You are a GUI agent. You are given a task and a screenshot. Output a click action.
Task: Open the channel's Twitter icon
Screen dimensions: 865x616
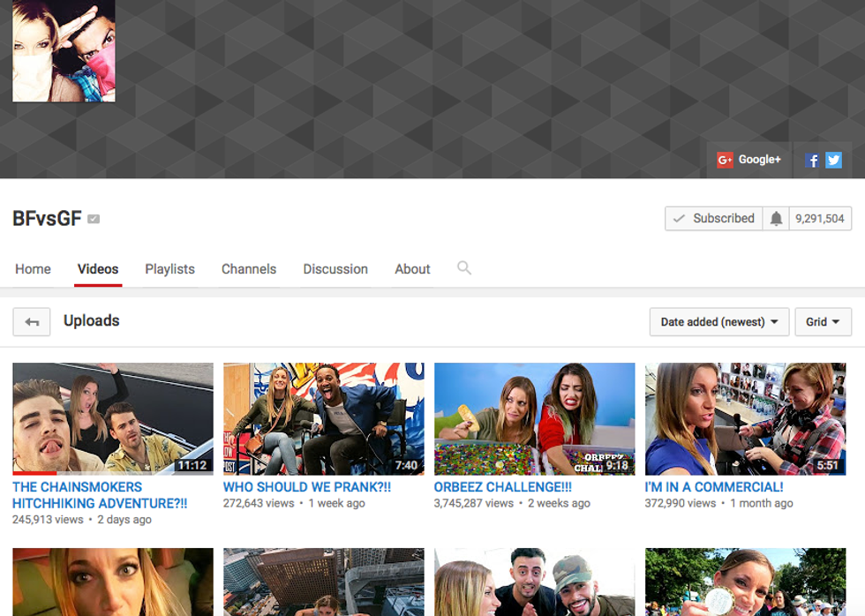pos(833,160)
